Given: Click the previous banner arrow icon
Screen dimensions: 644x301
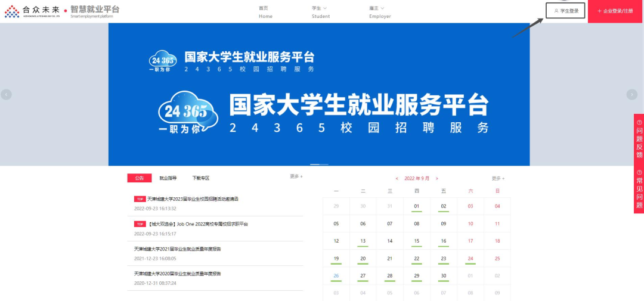Looking at the screenshot, I should pos(7,94).
